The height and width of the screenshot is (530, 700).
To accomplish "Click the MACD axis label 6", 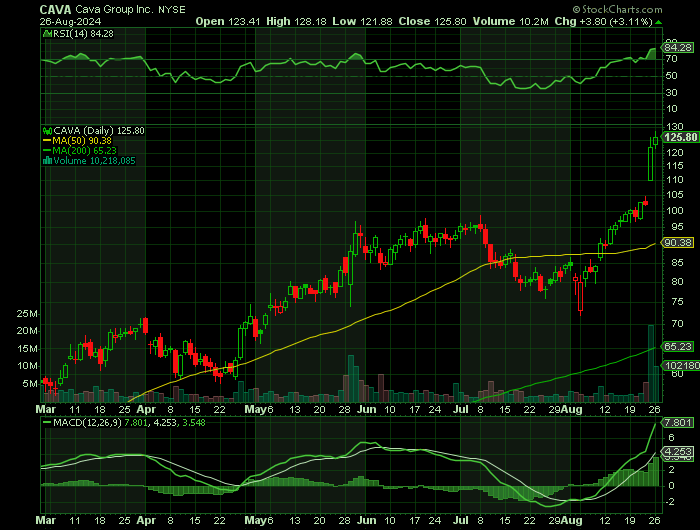I will pos(671,438).
